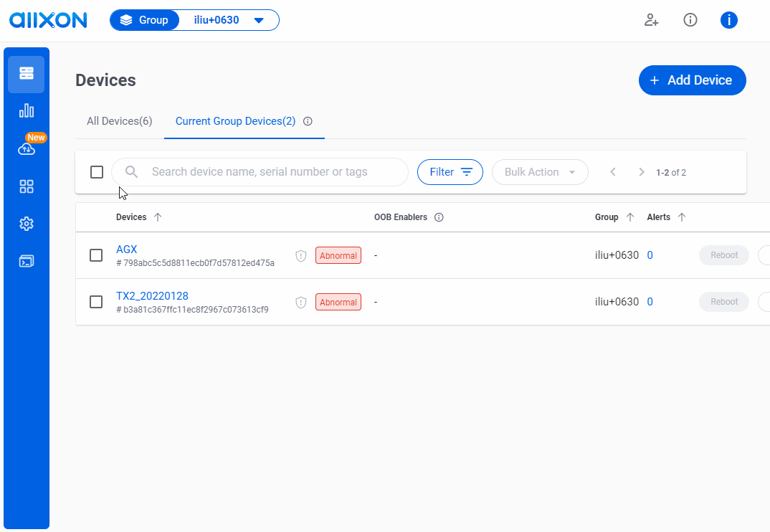Click Reboot for AGX
The height and width of the screenshot is (532, 770).
[724, 255]
